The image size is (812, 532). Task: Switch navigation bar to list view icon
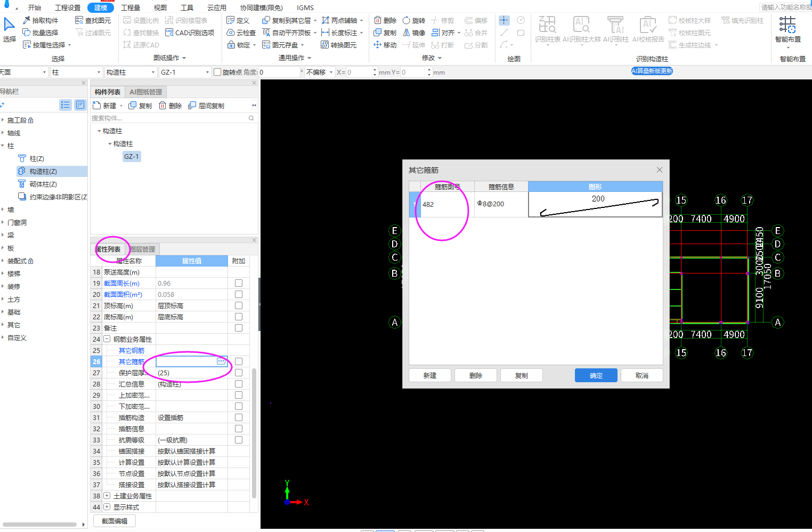click(66, 105)
